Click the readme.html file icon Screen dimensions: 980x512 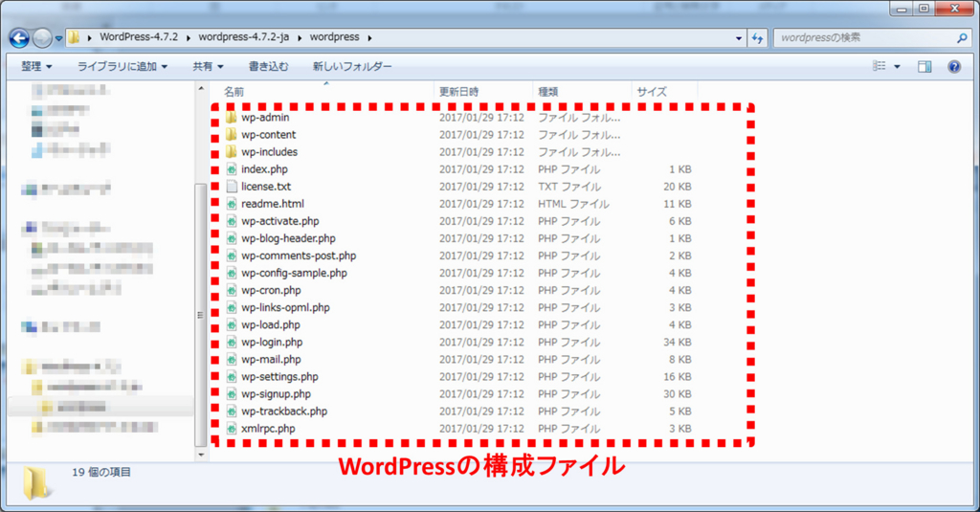click(x=232, y=204)
